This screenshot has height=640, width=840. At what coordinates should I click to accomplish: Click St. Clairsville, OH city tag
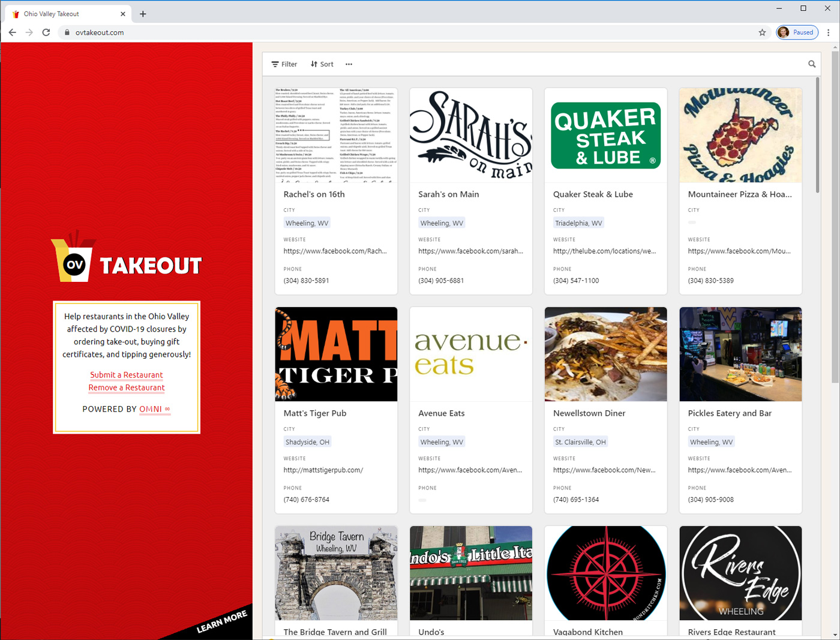(x=580, y=442)
